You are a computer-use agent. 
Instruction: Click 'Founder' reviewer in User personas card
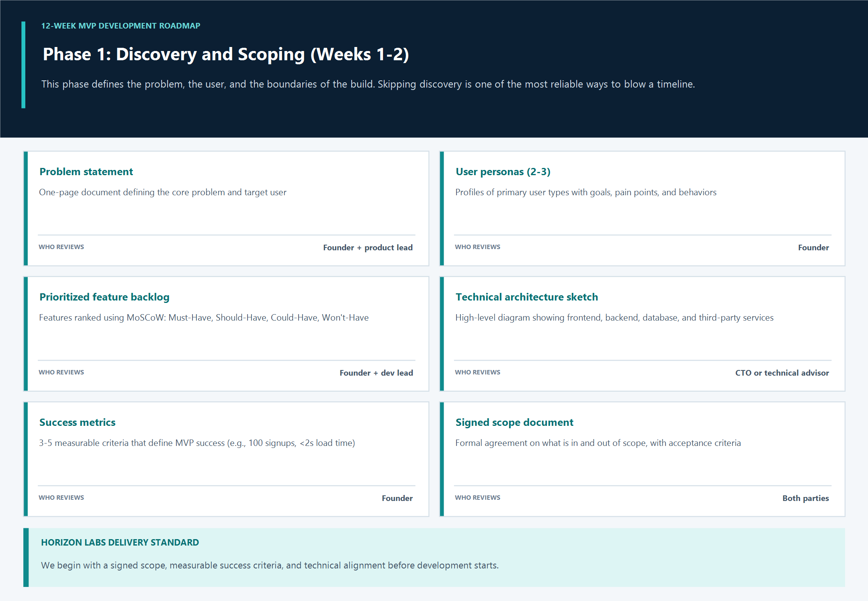813,247
